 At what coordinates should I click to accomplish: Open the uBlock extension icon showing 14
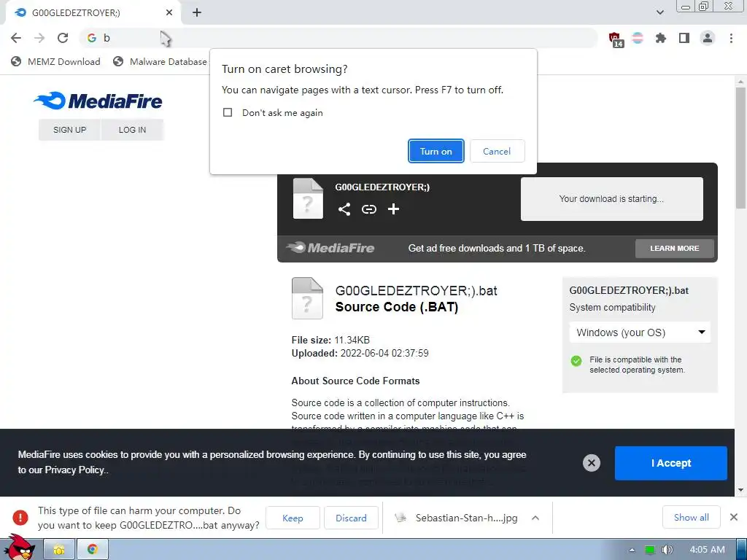615,39
